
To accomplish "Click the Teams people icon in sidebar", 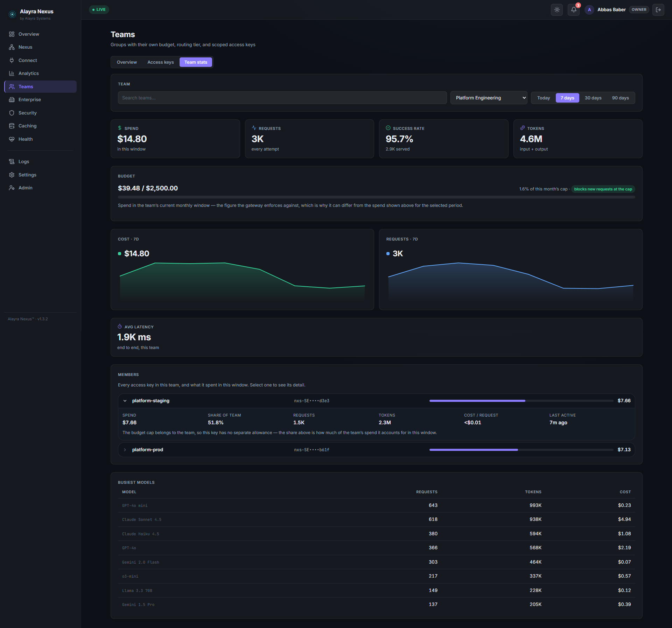I will pyautogui.click(x=12, y=86).
